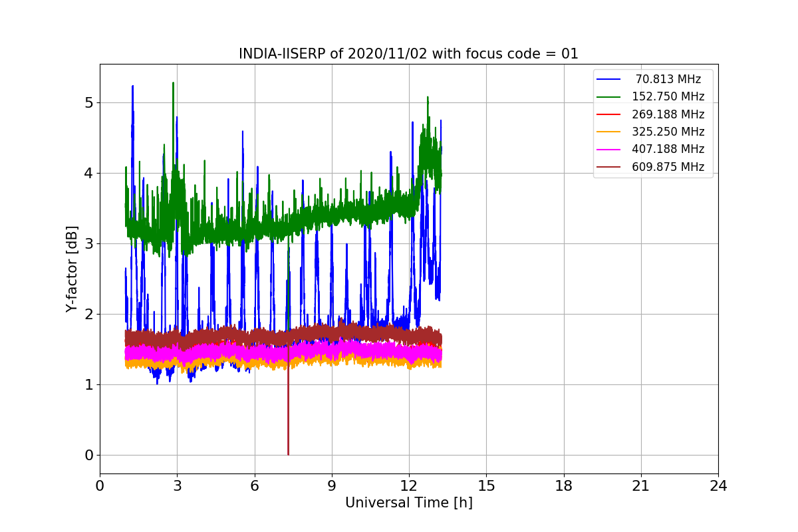Click x-axis tick label 3
The image size is (798, 532).
pos(177,485)
